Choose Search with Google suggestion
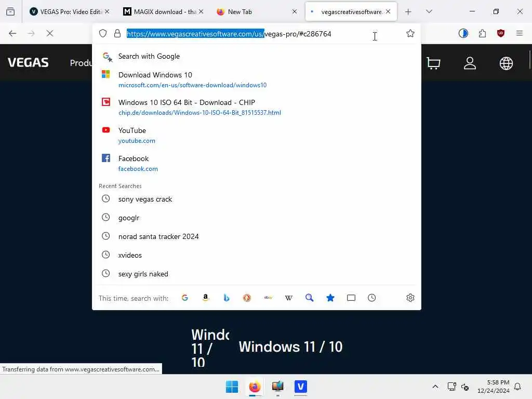 pos(257,56)
